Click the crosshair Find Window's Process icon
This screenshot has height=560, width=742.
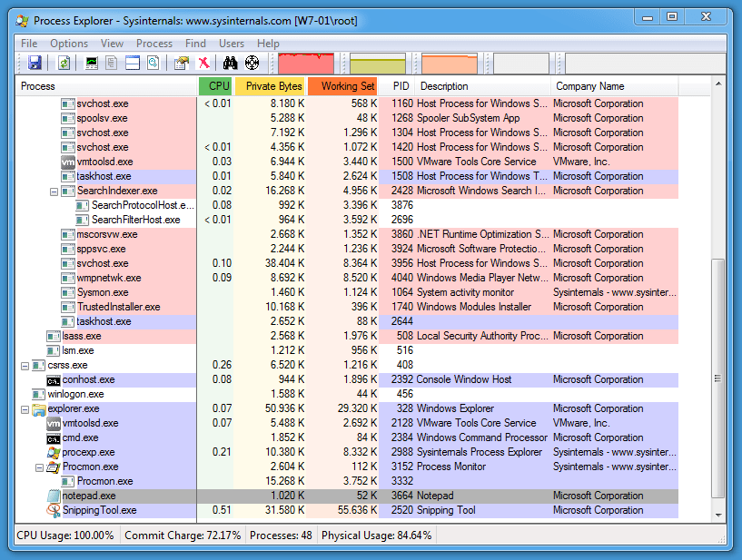pos(252,63)
